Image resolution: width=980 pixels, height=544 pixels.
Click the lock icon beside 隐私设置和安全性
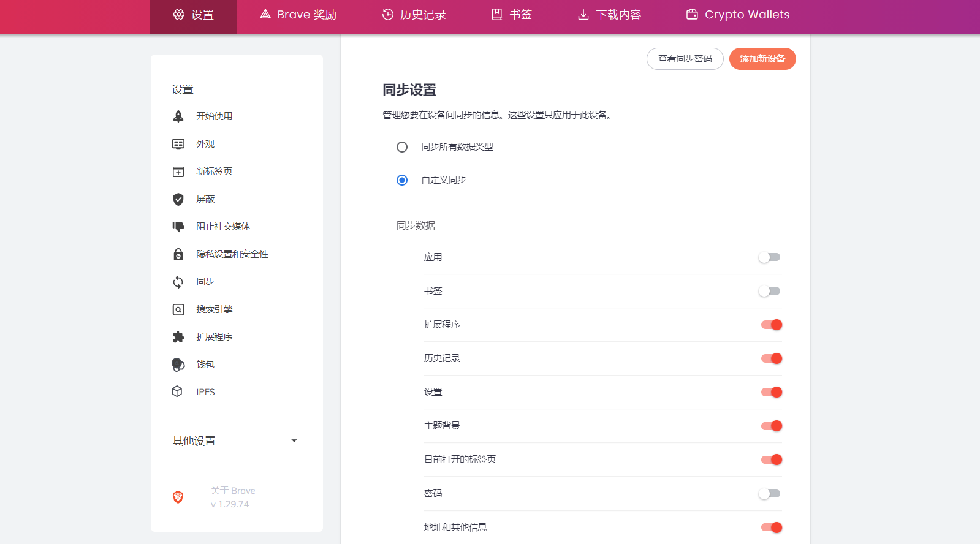[178, 254]
